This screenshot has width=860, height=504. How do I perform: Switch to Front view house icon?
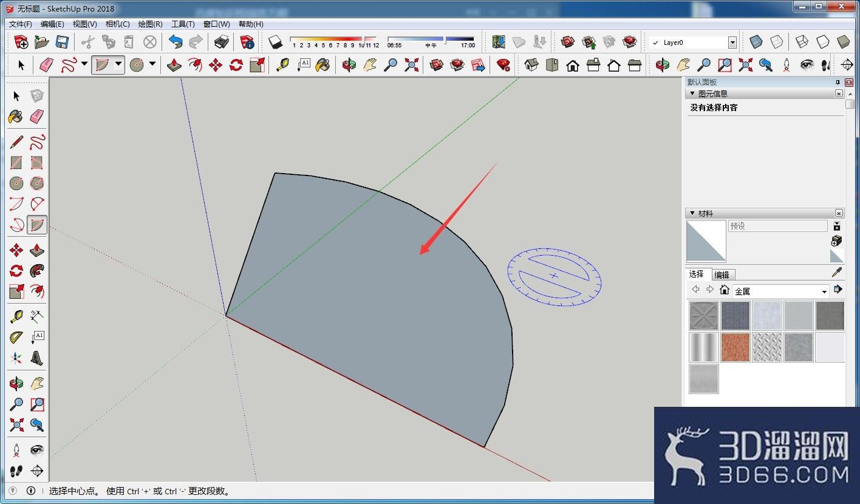(573, 65)
